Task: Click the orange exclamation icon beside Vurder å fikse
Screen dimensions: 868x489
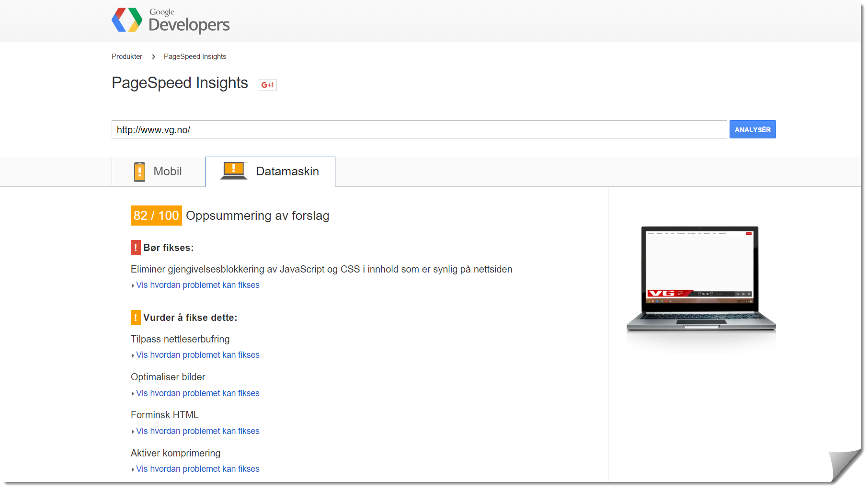Action: (136, 318)
